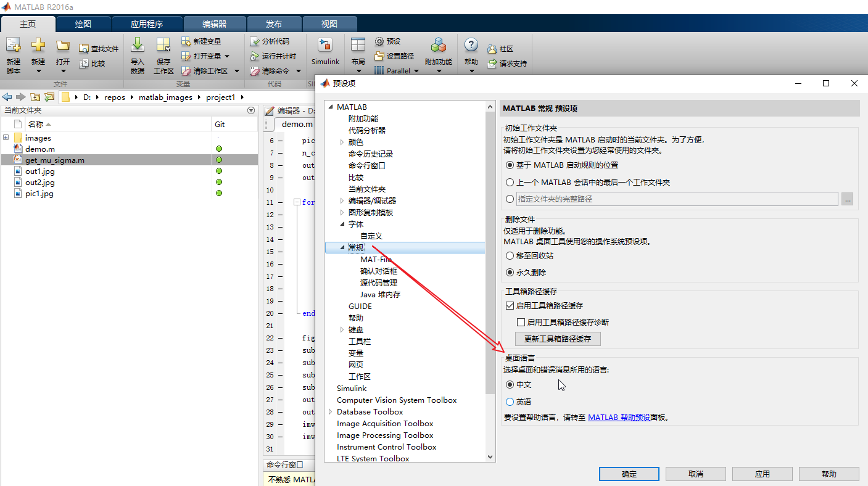This screenshot has height=486, width=868.
Task: Click the 应用 button
Action: (762, 474)
